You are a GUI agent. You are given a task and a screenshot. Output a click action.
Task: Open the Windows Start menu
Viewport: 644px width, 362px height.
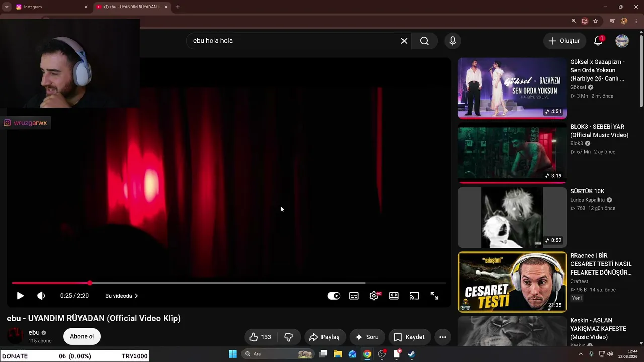233,354
